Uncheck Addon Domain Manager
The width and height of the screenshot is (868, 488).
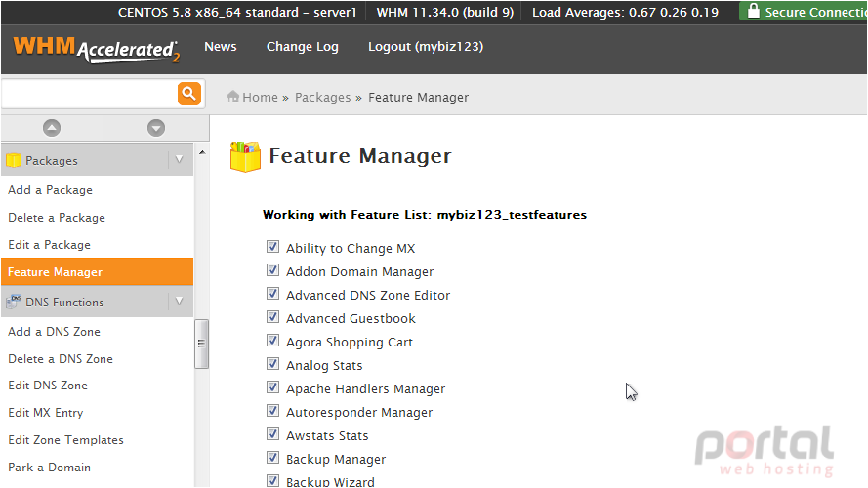[272, 270]
